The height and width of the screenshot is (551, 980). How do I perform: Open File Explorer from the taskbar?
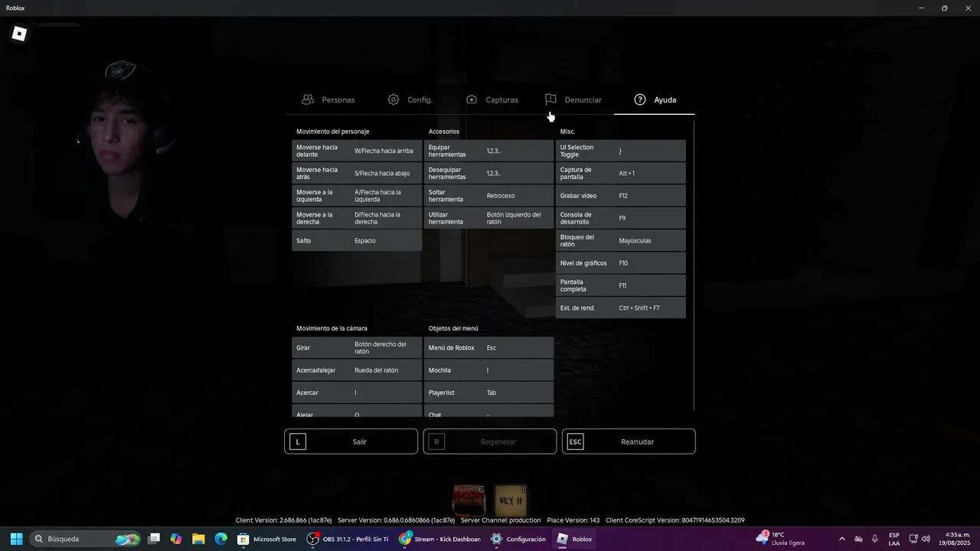(x=198, y=539)
